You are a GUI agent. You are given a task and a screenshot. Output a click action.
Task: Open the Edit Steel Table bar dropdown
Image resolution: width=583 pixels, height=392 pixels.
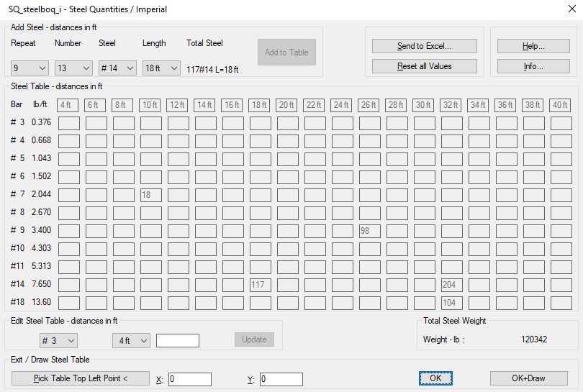(58, 340)
